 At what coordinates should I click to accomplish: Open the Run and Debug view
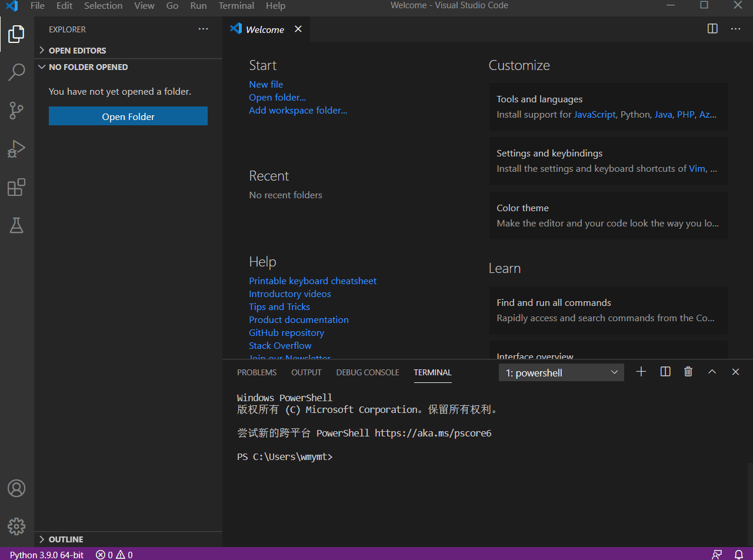(16, 149)
